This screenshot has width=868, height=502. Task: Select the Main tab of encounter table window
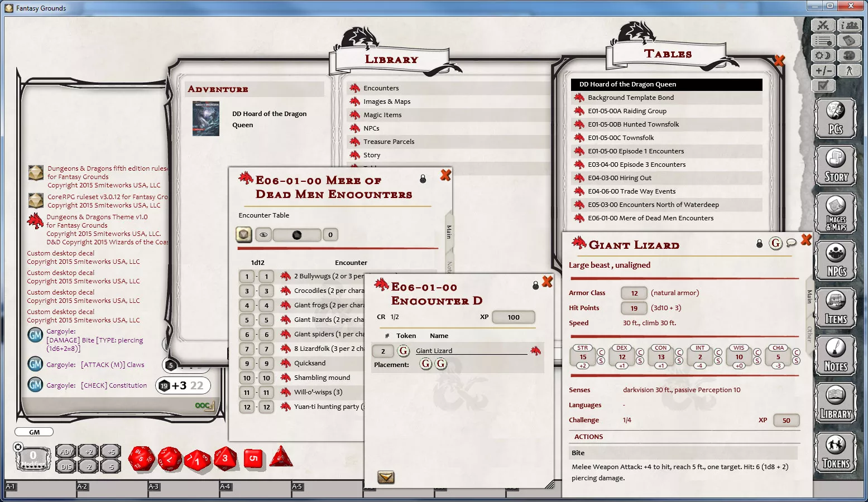pyautogui.click(x=449, y=232)
